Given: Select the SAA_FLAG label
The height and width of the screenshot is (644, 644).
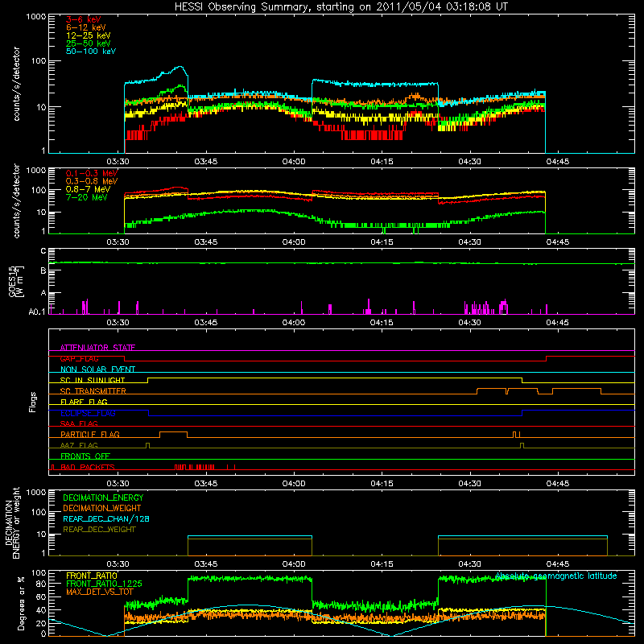Looking at the screenshot, I should 79,423.
